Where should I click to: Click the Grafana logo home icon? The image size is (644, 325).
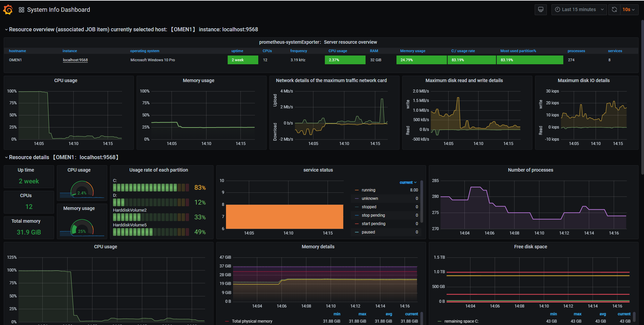[8, 10]
